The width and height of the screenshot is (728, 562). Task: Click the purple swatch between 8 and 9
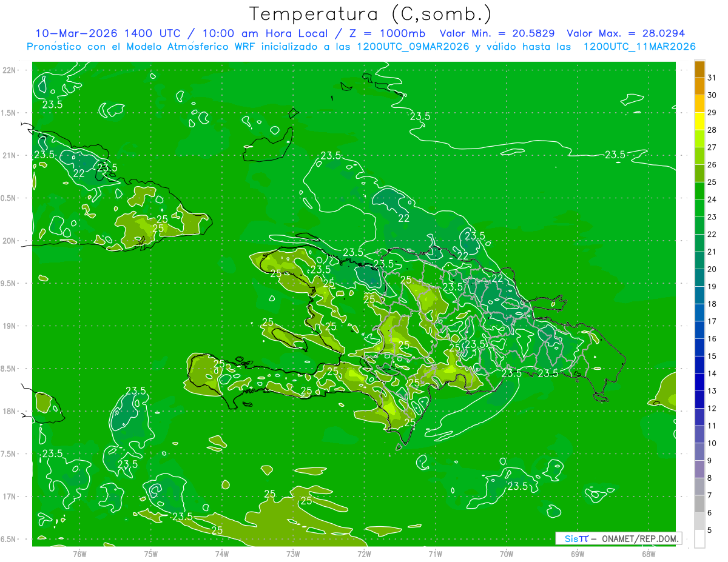699,469
